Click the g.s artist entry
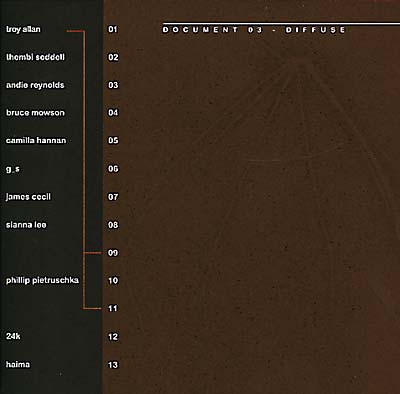Image resolution: width=400 pixels, height=394 pixels. [x=13, y=169]
